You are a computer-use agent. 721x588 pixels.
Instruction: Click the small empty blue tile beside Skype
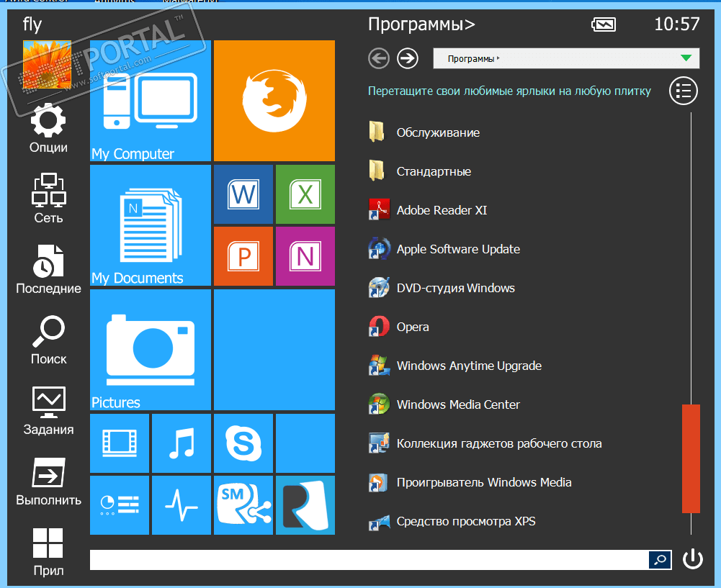click(x=305, y=443)
